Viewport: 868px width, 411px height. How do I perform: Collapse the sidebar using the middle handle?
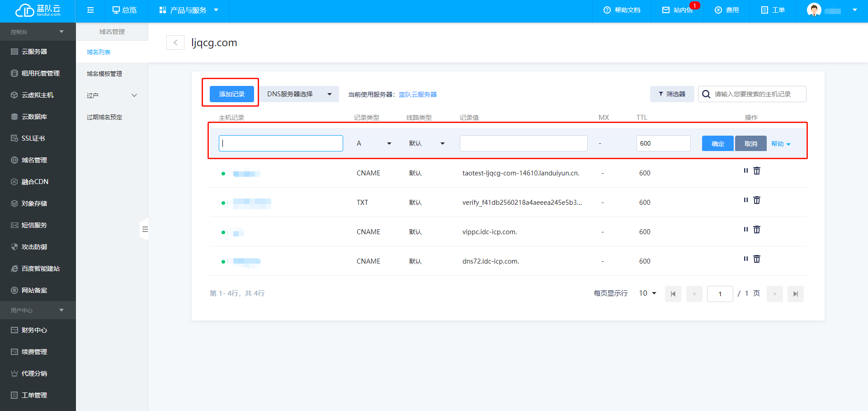pos(145,229)
